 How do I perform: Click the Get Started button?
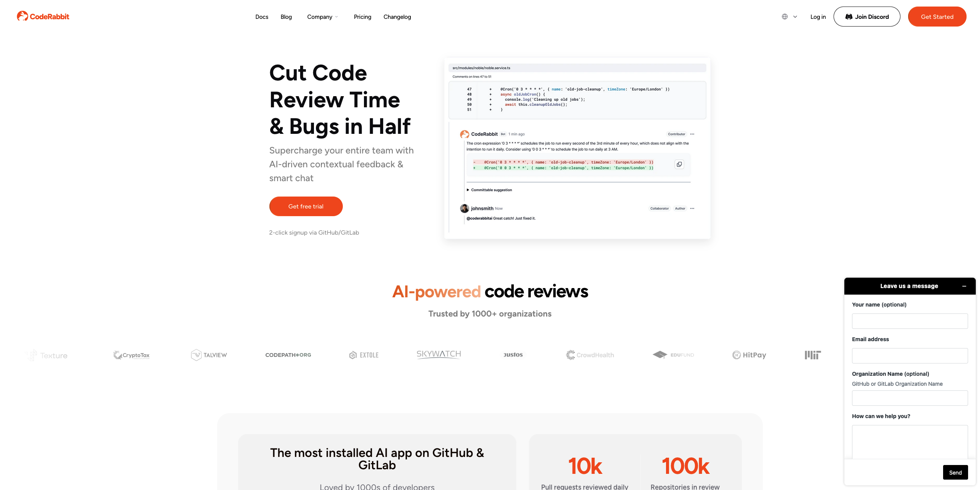click(937, 16)
